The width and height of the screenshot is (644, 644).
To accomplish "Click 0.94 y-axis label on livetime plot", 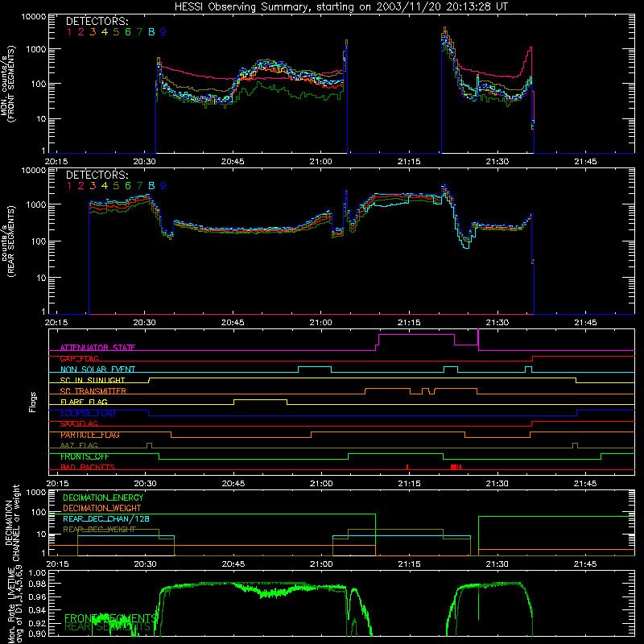I will (x=37, y=610).
